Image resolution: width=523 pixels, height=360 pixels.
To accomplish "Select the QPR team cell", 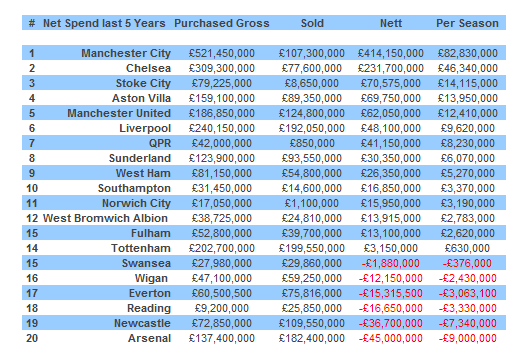I will [x=160, y=143].
